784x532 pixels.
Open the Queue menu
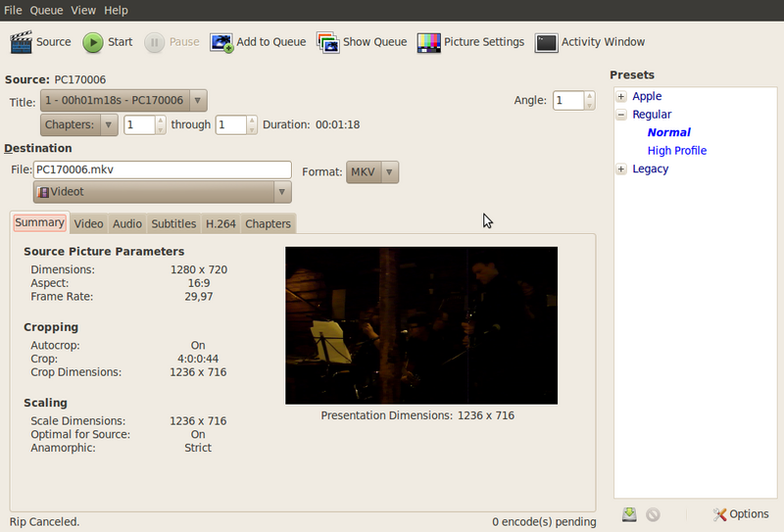point(45,10)
